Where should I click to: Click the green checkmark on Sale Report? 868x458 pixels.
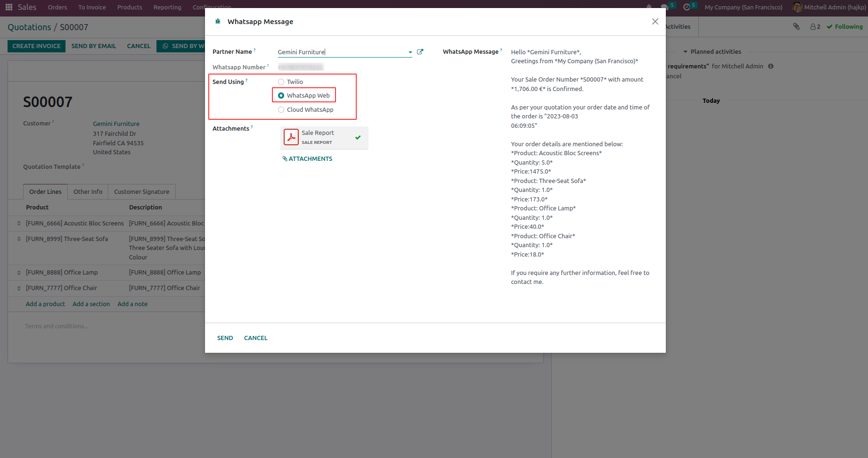(x=358, y=137)
